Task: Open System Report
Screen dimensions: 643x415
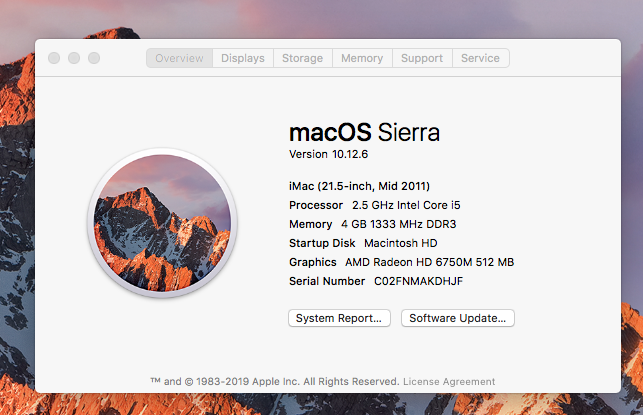Action: 339,318
